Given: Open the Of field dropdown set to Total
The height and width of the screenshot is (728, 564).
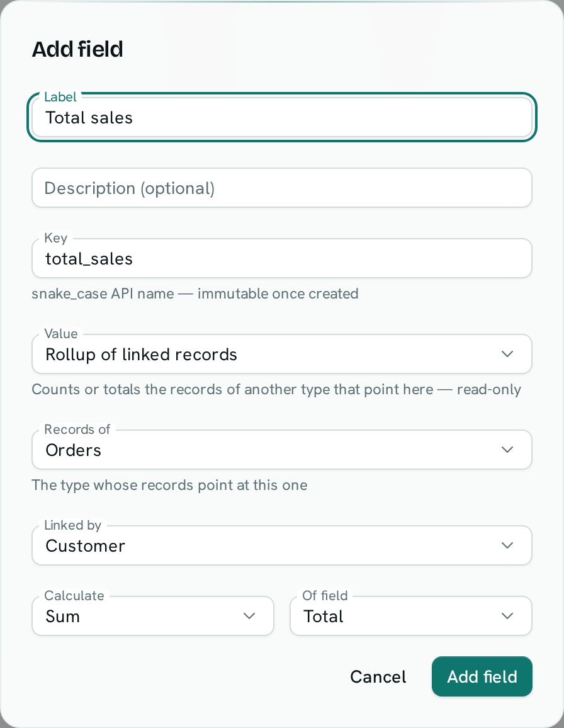Looking at the screenshot, I should [x=411, y=616].
